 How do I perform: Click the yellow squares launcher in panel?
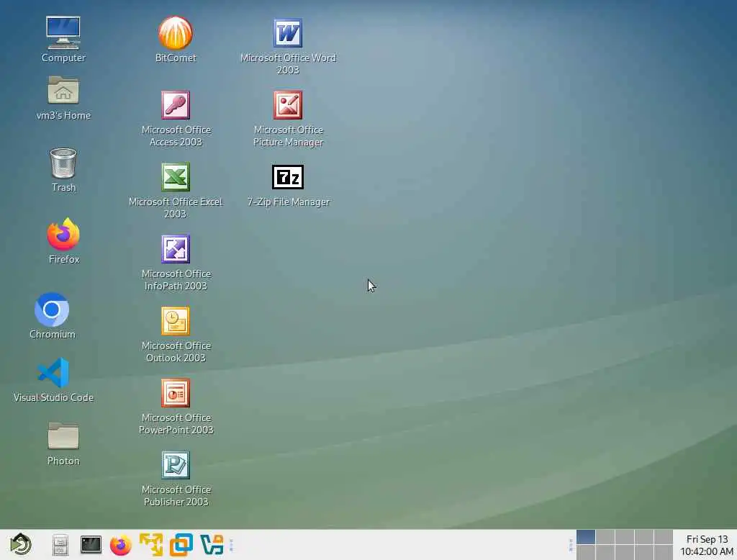pyautogui.click(x=151, y=545)
